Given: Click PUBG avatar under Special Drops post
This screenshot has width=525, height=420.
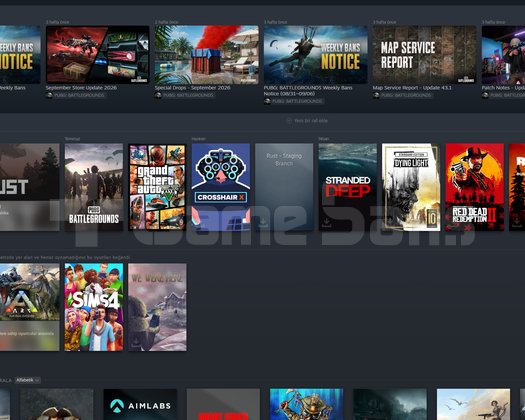Looking at the screenshot, I should [x=158, y=95].
